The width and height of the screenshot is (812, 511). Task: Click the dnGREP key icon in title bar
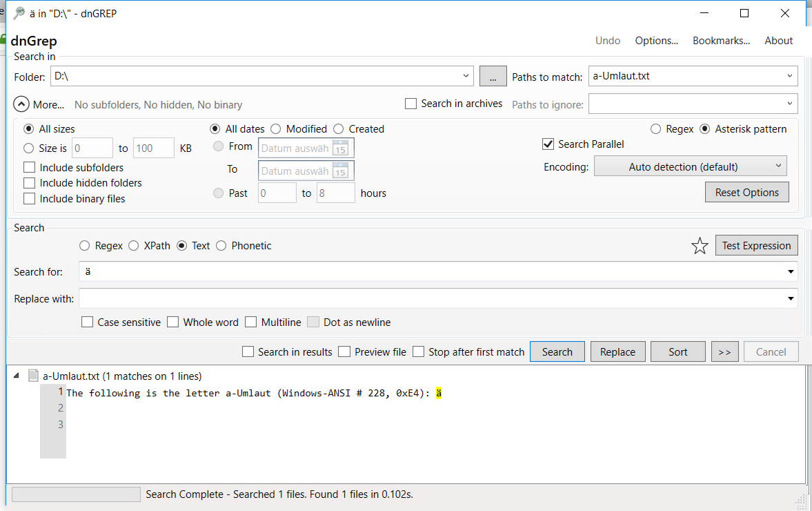point(17,12)
